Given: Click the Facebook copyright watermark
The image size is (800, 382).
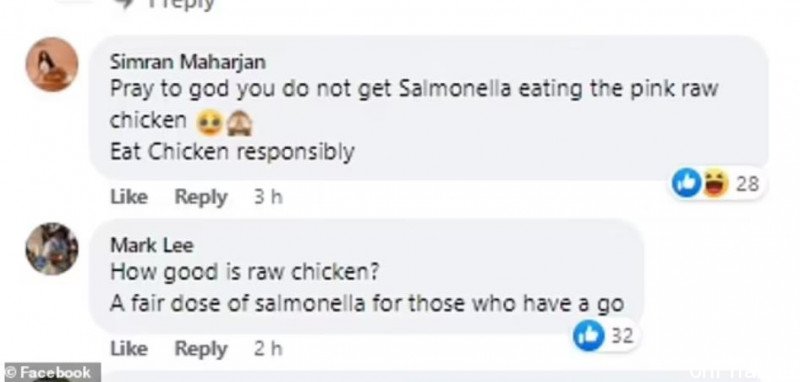Looking at the screenshot, I should [50, 373].
